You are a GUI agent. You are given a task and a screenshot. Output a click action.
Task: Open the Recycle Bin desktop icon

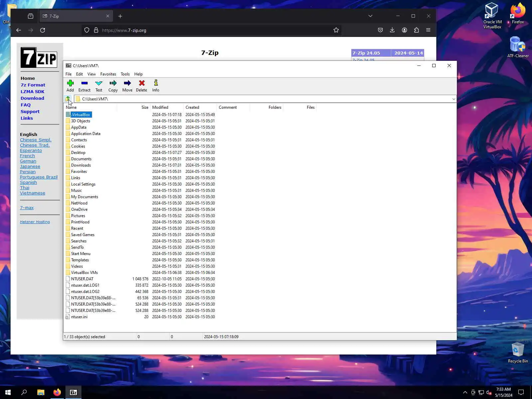(518, 353)
